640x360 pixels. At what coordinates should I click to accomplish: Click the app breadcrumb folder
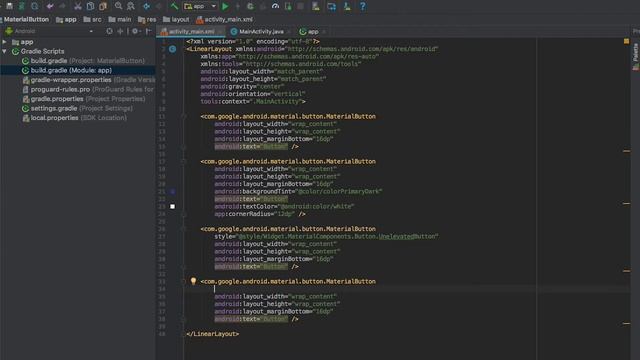click(66, 19)
